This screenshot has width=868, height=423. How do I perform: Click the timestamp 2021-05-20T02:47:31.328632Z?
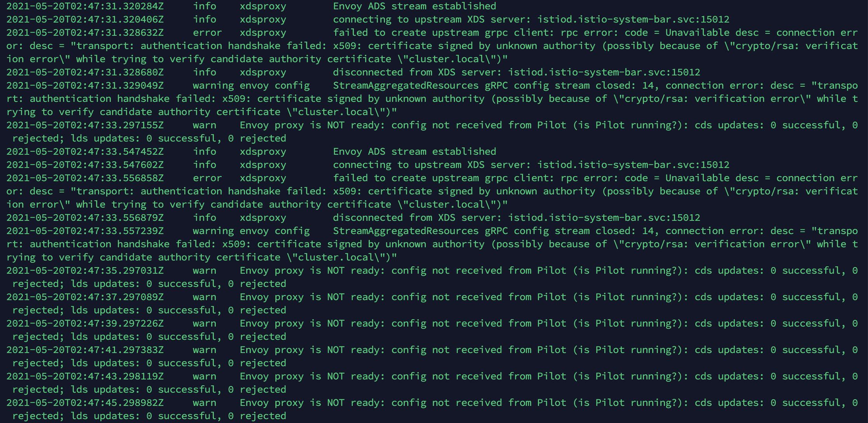click(85, 33)
